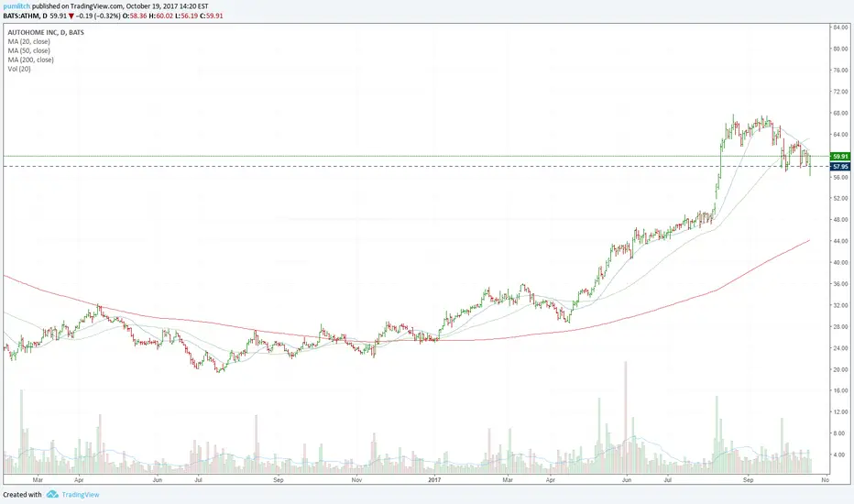Click the 80.00 price axis label
This screenshot has width=854, height=504.
pyautogui.click(x=840, y=49)
